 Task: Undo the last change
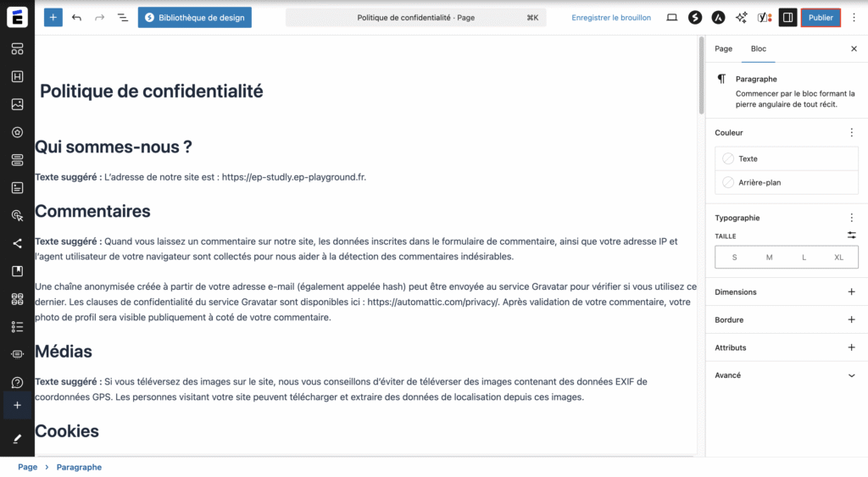[76, 17]
